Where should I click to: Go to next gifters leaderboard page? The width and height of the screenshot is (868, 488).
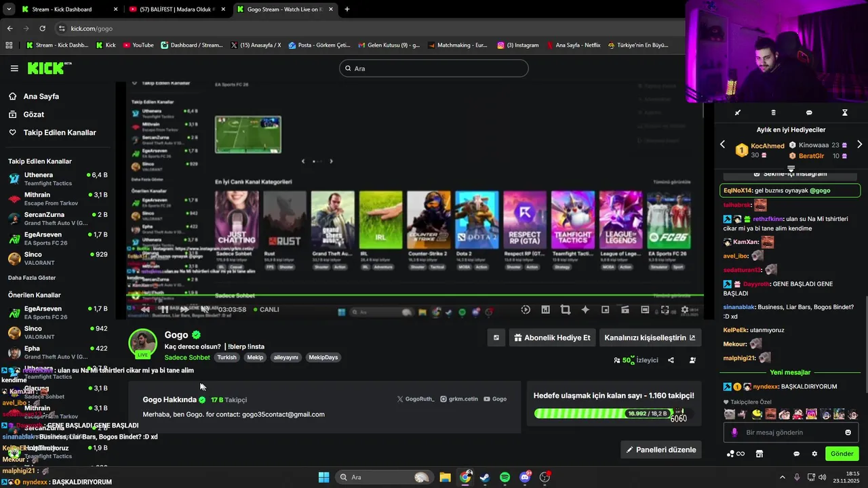[x=860, y=144]
